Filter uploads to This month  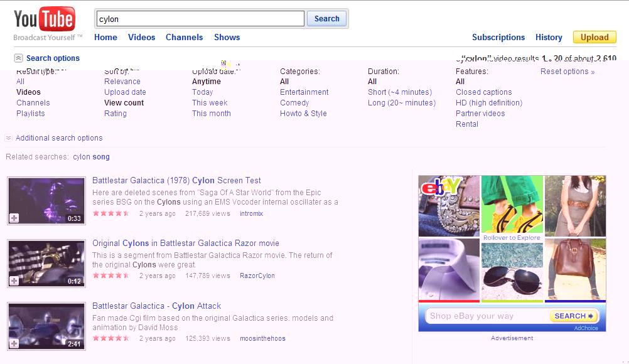coord(212,114)
